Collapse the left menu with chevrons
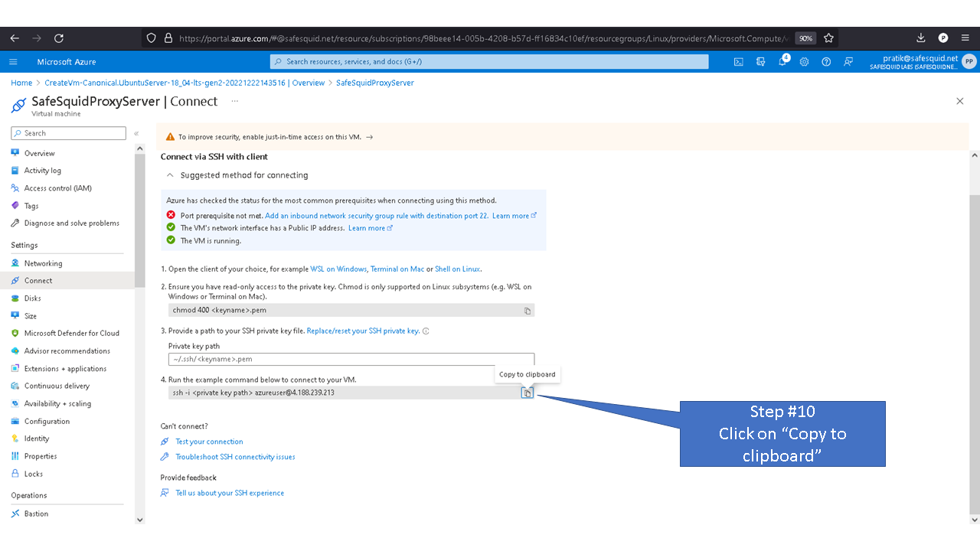This screenshot has height=551, width=980. pyautogui.click(x=136, y=133)
